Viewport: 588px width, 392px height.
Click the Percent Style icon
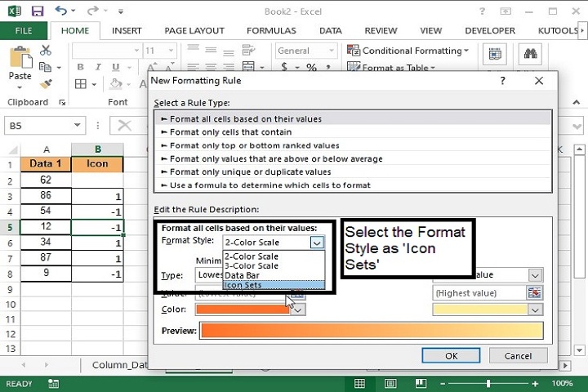(x=311, y=68)
